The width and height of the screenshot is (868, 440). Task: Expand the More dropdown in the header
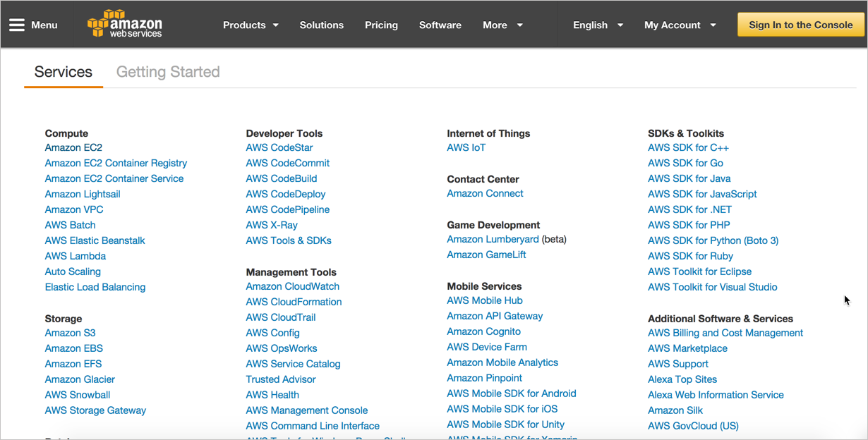click(x=502, y=25)
